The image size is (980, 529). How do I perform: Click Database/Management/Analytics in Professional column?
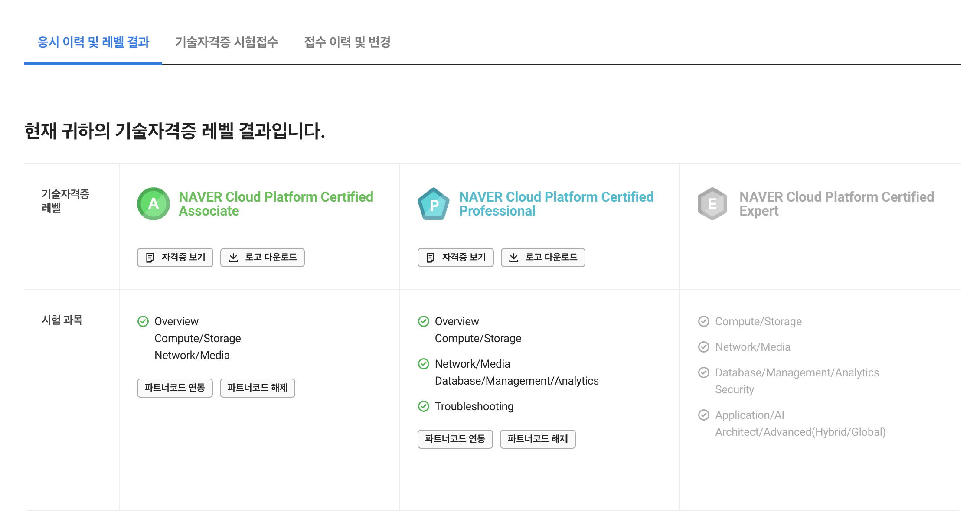pos(516,381)
